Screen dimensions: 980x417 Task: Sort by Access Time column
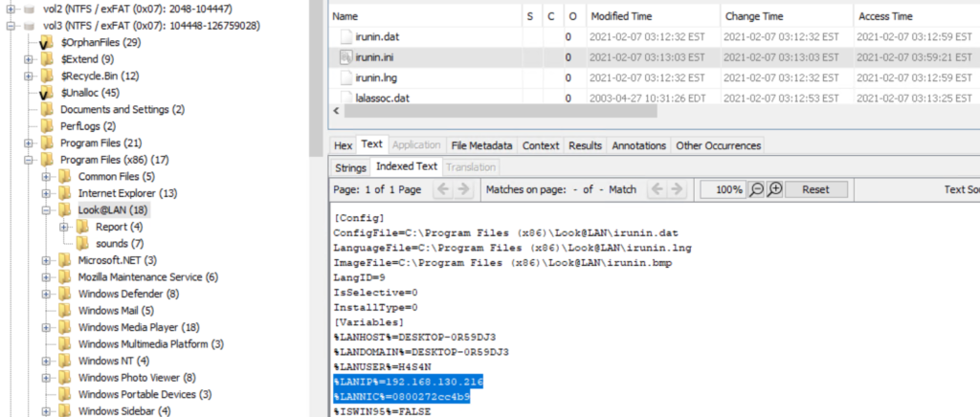point(916,16)
